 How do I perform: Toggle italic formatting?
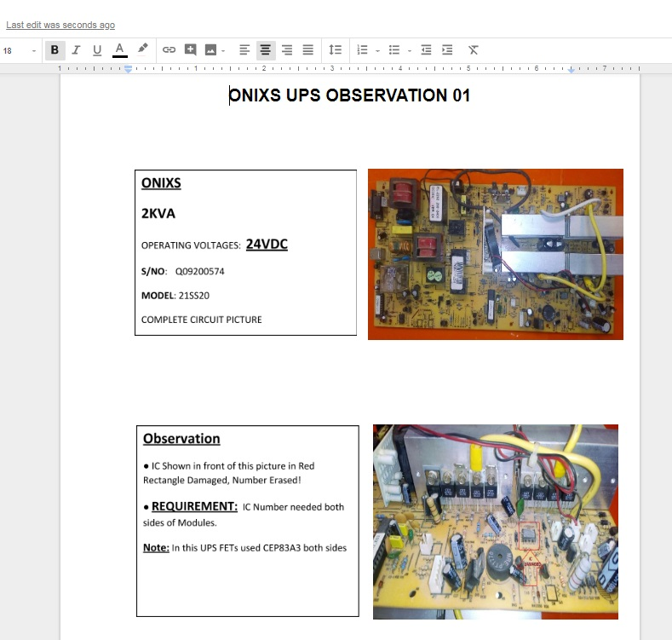[x=76, y=50]
